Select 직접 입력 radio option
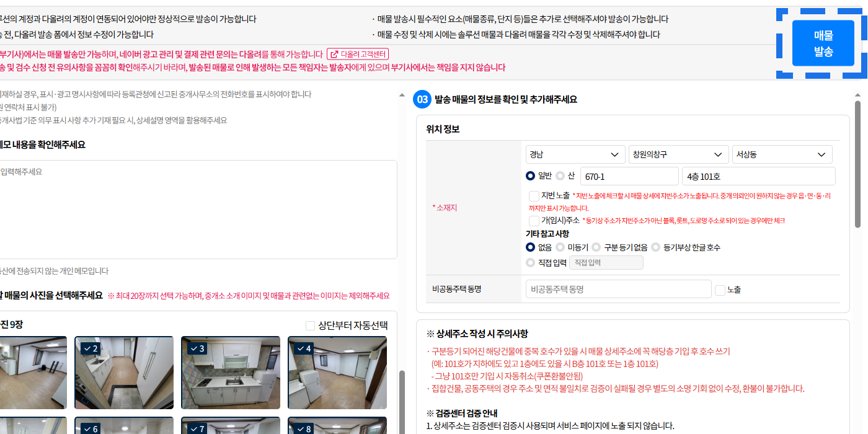 click(x=531, y=263)
